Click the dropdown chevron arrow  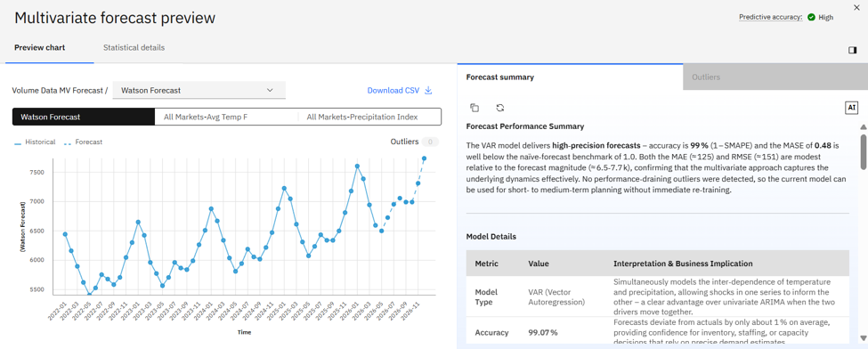point(270,90)
